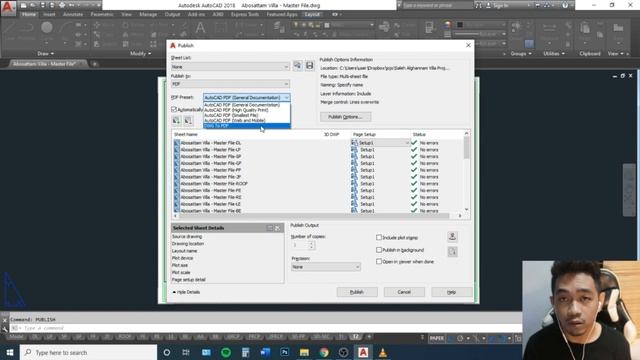
Task: Click the new drawing tab plus icon
Action: pos(95,64)
